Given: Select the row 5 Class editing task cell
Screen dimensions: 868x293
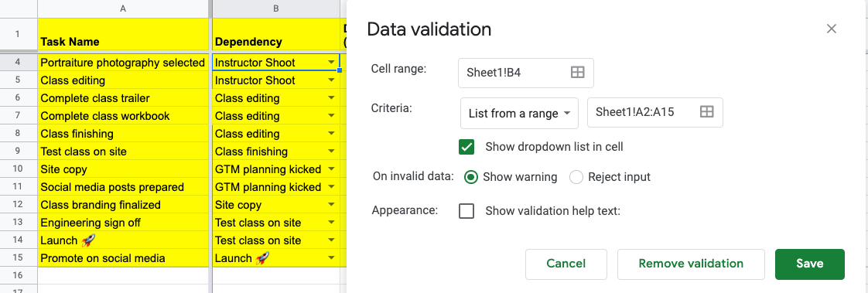Looking at the screenshot, I should (x=123, y=80).
